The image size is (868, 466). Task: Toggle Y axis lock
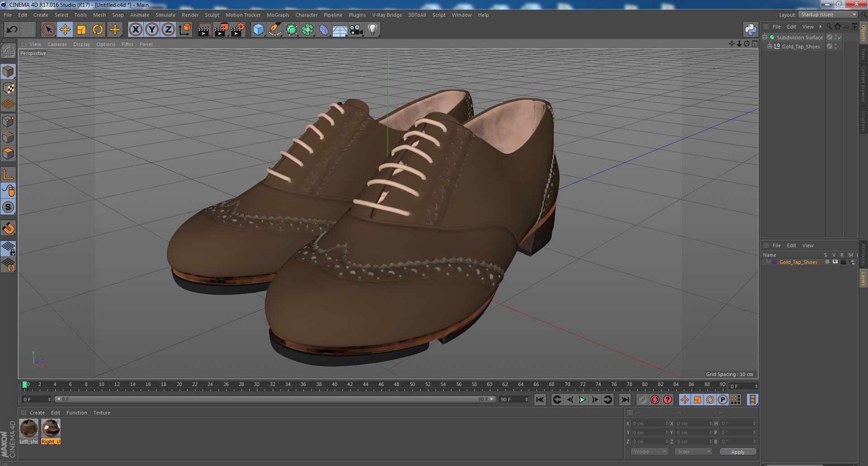pyautogui.click(x=152, y=30)
